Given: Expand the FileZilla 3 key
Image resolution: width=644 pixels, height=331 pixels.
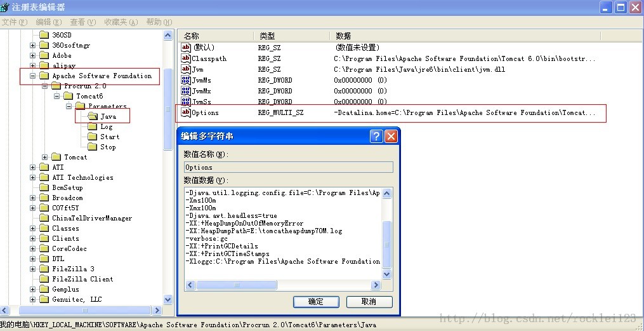Looking at the screenshot, I should [32, 269].
